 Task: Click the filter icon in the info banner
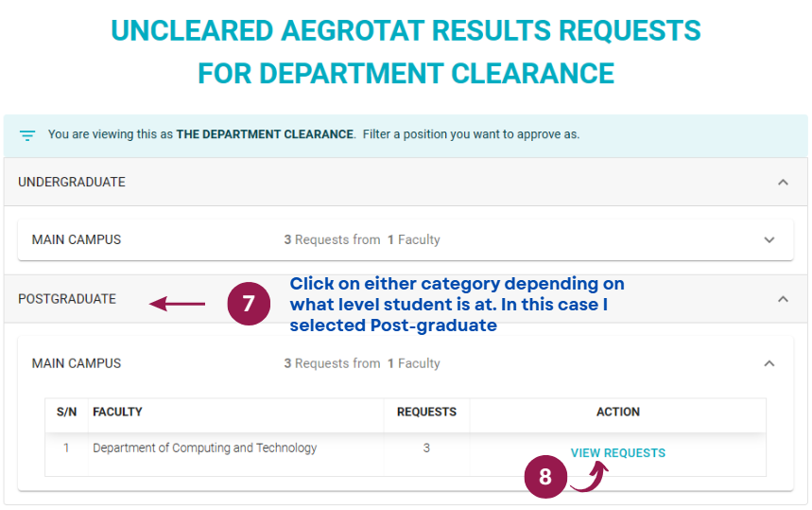pos(27,136)
